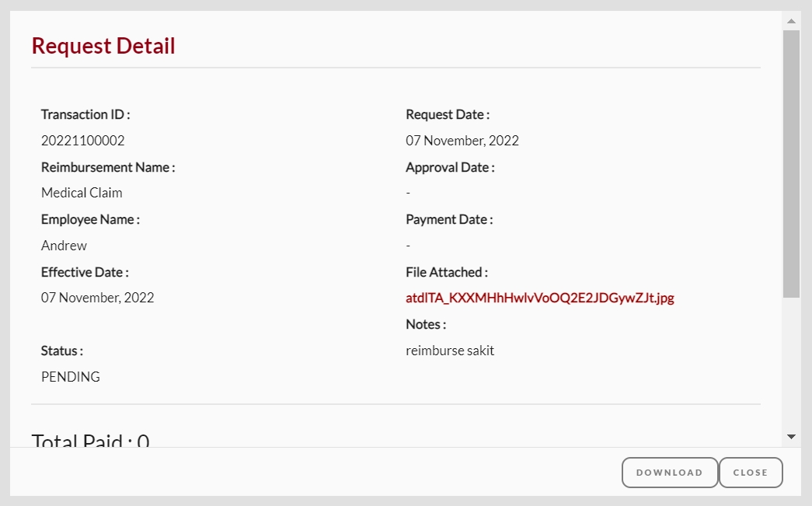The height and width of the screenshot is (506, 812).
Task: Click the scrollbar down arrow
Action: click(791, 437)
